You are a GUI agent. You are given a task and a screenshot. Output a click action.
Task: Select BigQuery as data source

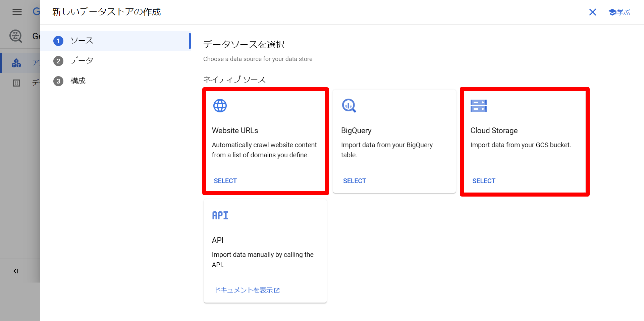click(x=354, y=181)
